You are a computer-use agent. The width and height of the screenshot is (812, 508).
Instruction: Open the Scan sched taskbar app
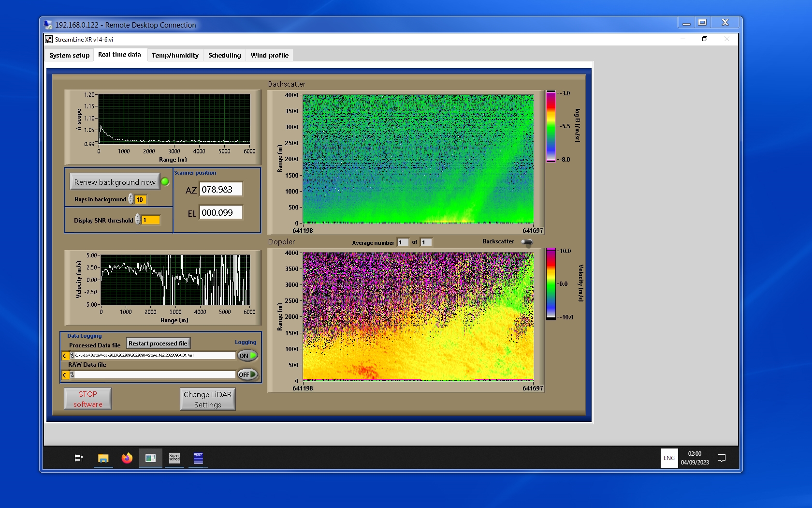[x=174, y=458]
